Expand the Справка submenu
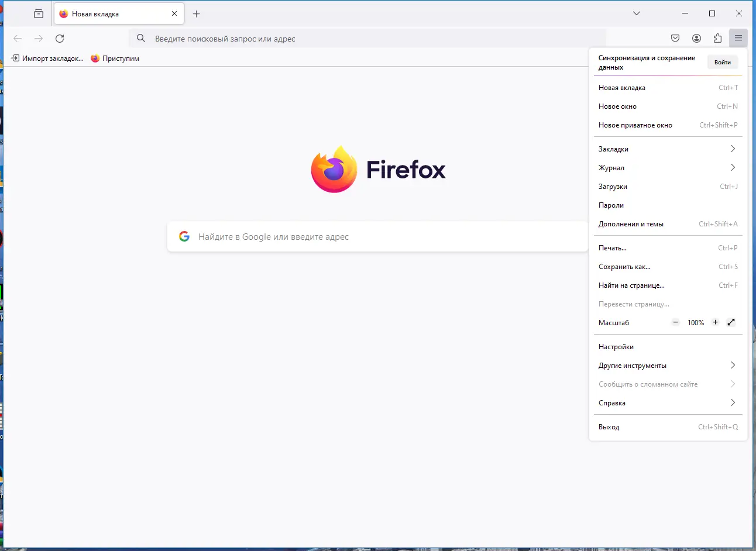 pyautogui.click(x=668, y=403)
